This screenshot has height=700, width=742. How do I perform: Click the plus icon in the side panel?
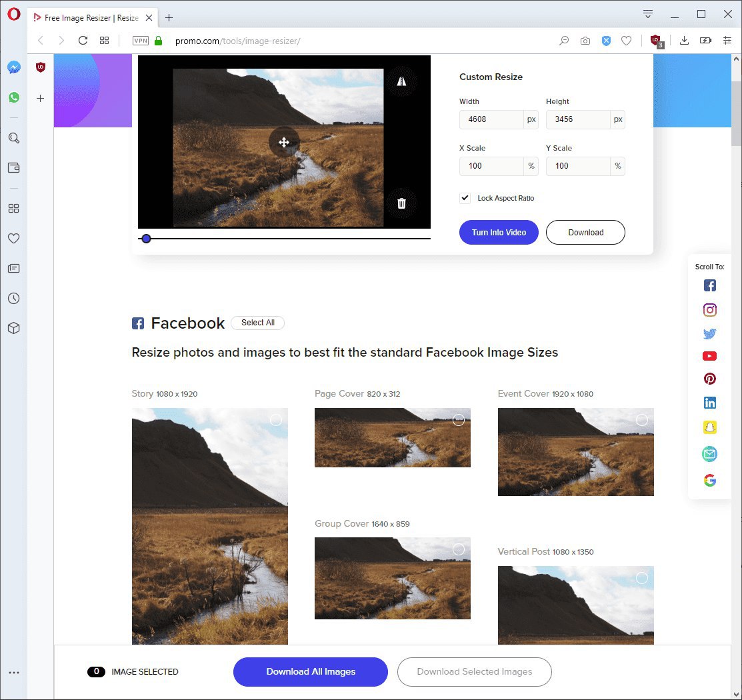[40, 99]
